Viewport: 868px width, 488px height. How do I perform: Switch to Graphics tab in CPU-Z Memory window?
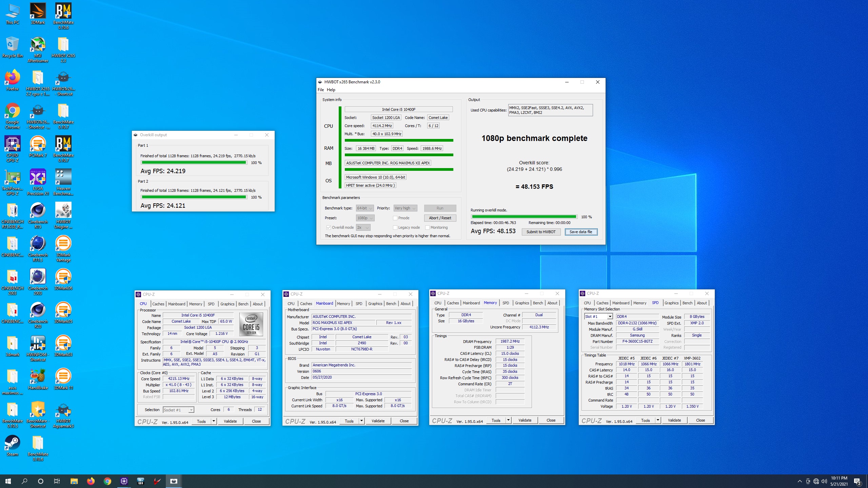522,303
